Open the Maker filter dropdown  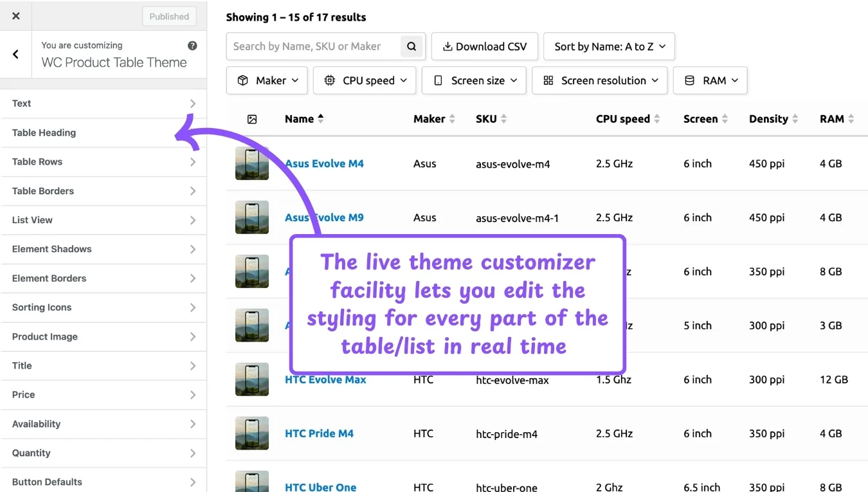pyautogui.click(x=267, y=80)
